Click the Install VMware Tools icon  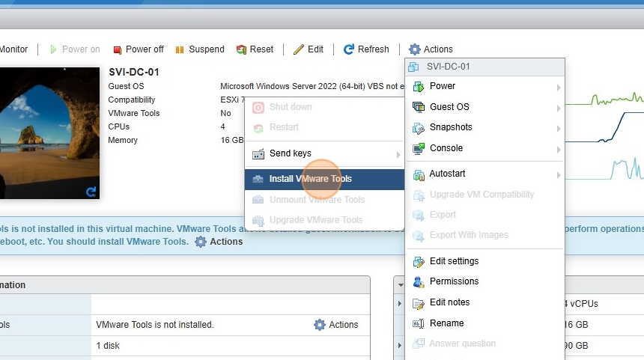point(258,179)
